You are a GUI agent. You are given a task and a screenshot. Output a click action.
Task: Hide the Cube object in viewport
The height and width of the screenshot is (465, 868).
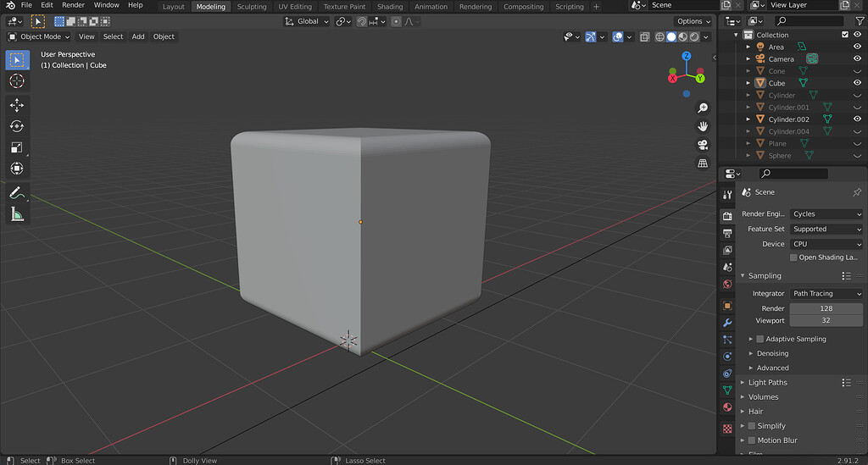[x=857, y=83]
